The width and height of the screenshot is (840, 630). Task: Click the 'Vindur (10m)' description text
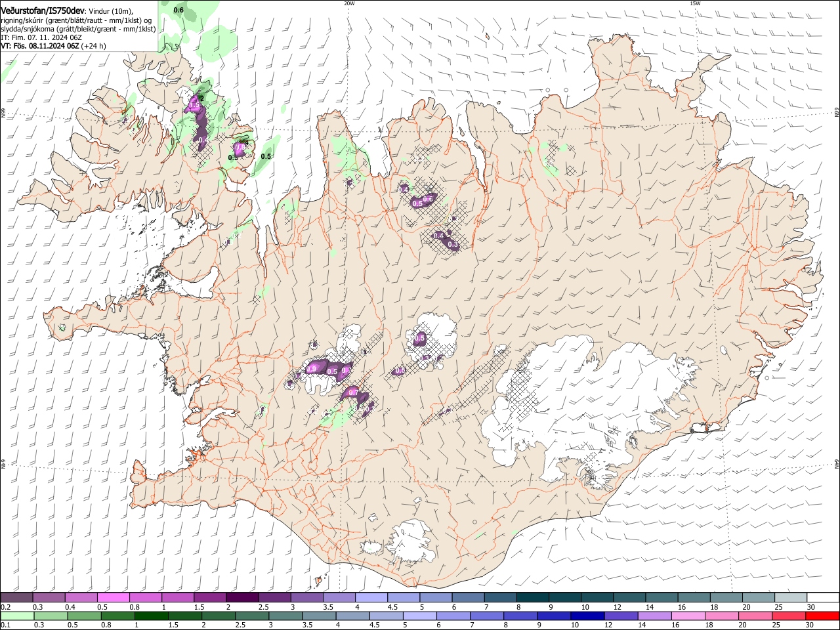[111, 11]
